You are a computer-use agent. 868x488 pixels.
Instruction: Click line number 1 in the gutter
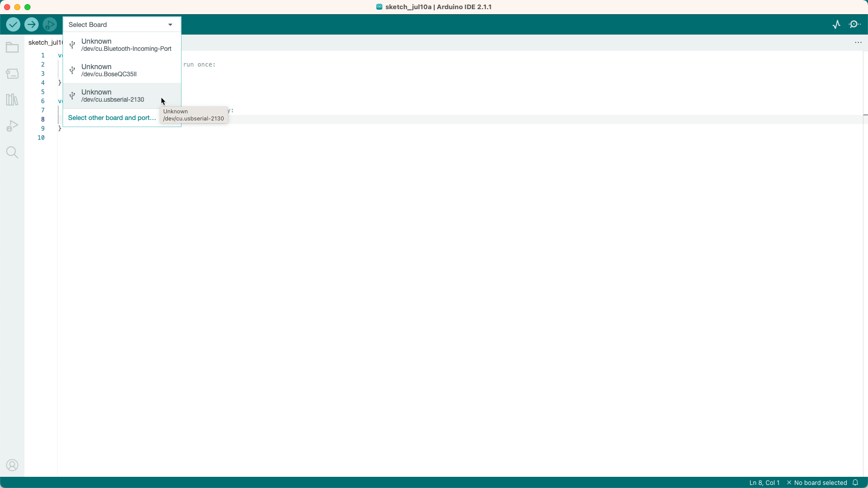click(43, 55)
